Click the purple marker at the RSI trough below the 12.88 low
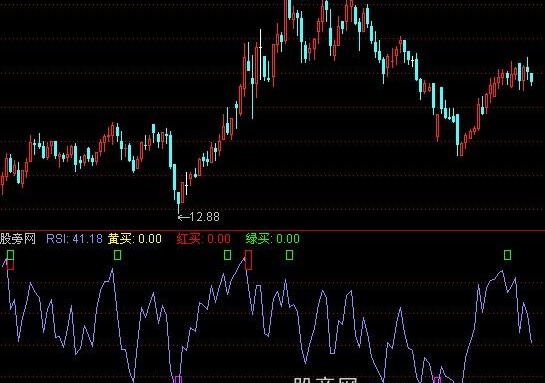Screen dimensions: 545x383 point(178,379)
